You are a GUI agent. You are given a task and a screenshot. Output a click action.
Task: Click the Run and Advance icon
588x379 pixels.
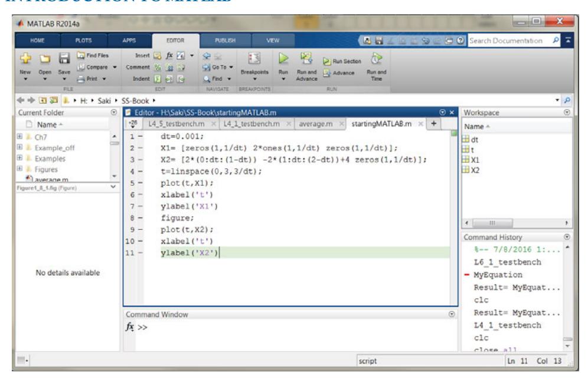[x=306, y=58]
